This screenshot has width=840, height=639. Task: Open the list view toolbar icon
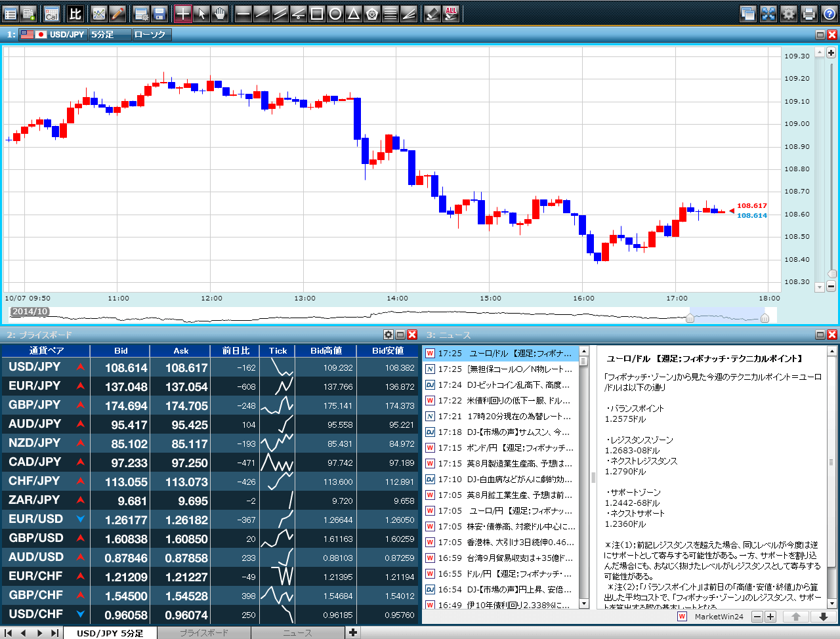tap(10, 13)
